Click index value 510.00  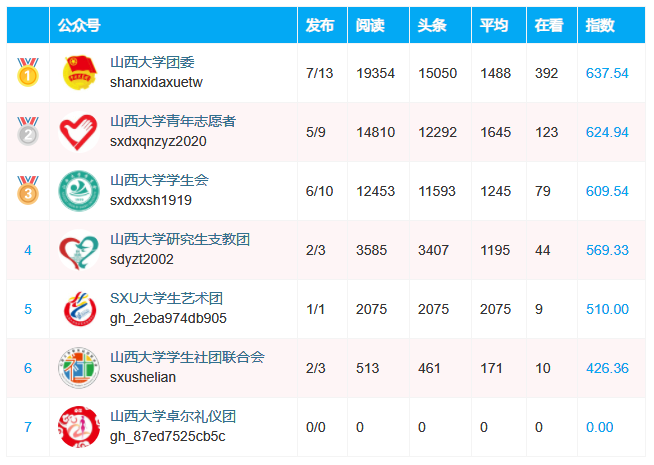point(607,309)
